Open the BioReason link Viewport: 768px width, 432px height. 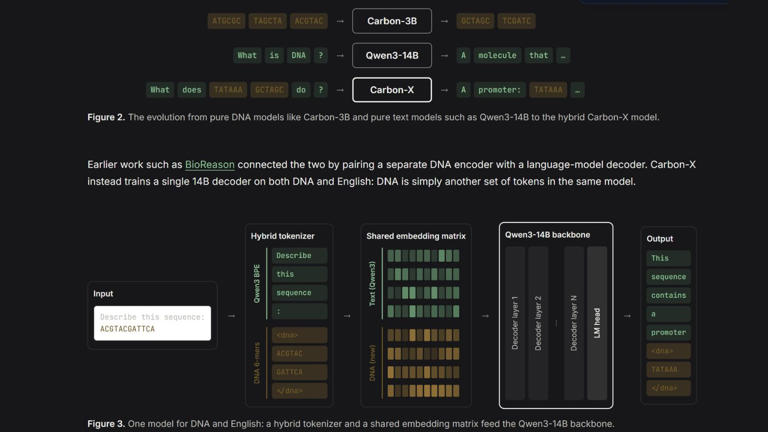[210, 165]
